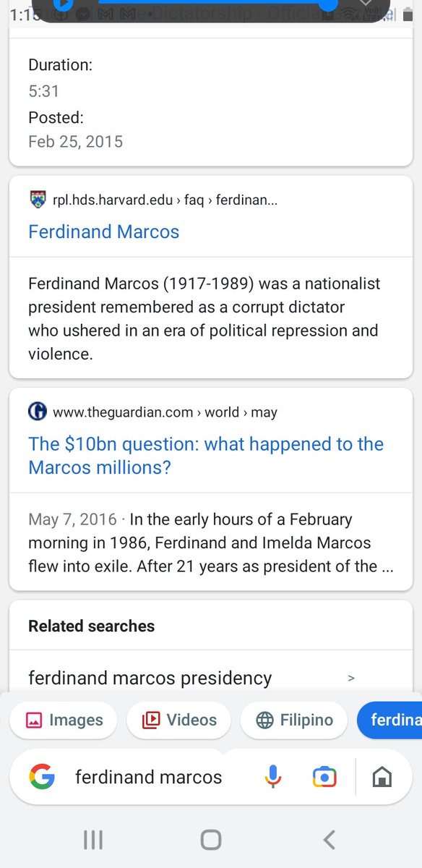Image resolution: width=422 pixels, height=868 pixels.
Task: Open 'The $10bn question' Guardian article
Action: (206, 456)
